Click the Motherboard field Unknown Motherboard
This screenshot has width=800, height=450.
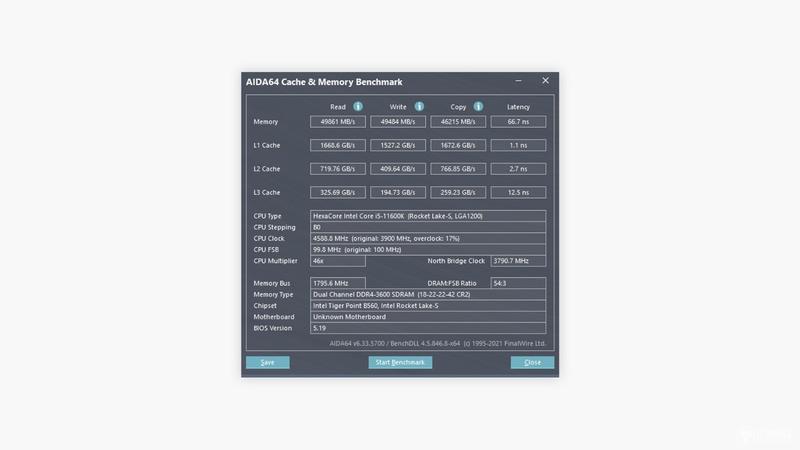(428, 317)
